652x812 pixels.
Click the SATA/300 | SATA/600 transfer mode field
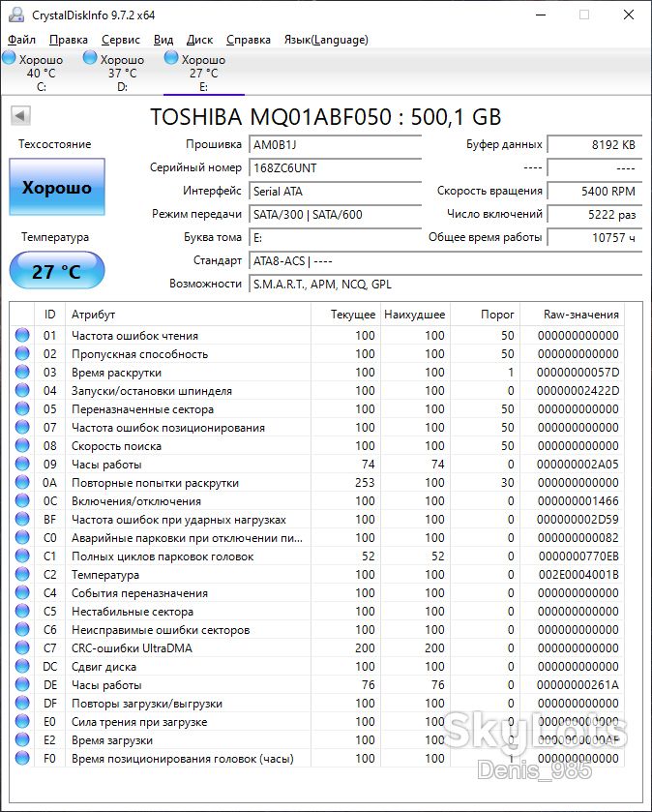click(336, 215)
